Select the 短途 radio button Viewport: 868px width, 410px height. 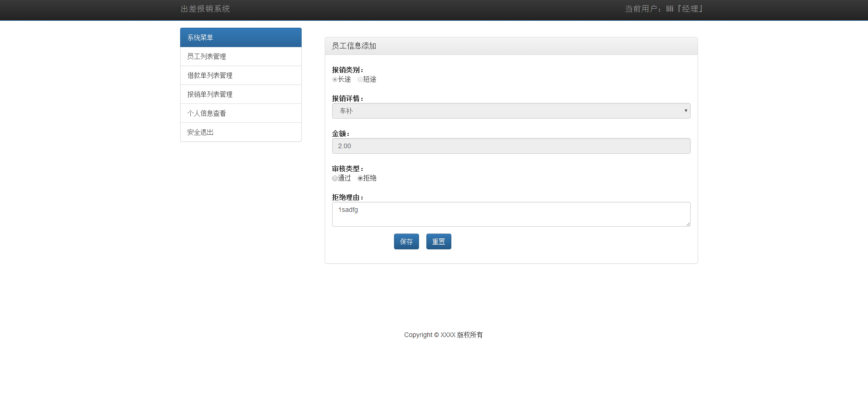tap(360, 79)
